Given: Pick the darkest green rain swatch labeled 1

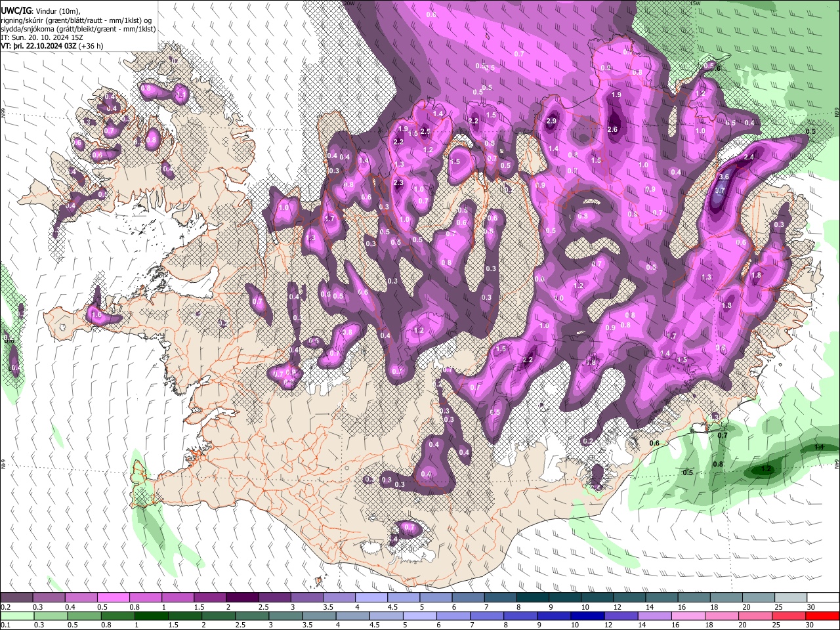Looking at the screenshot, I should (x=152, y=616).
